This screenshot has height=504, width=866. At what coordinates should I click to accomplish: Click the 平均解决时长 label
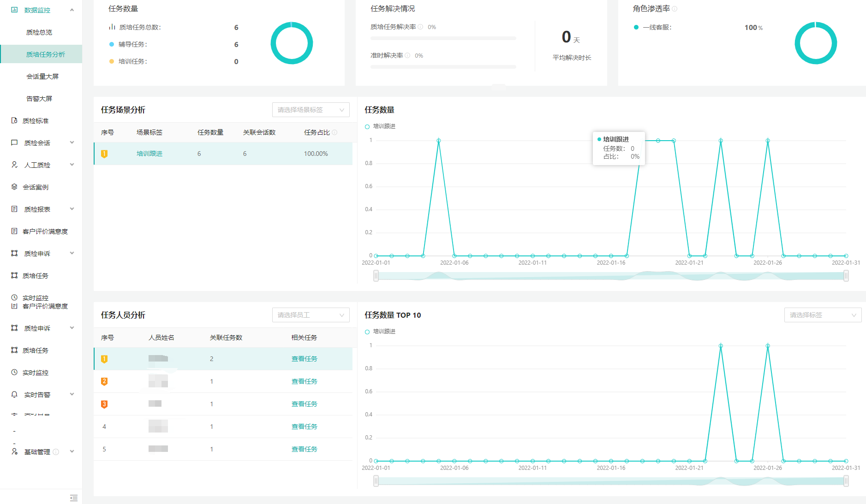572,58
